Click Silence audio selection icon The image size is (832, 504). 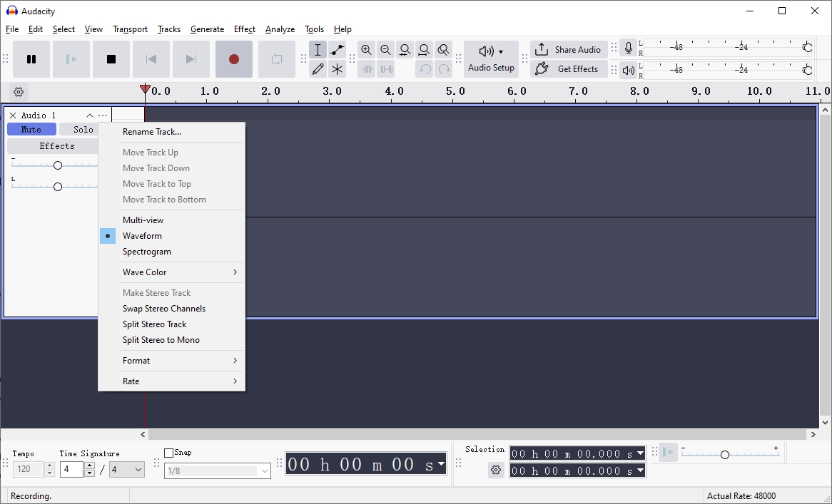point(386,69)
